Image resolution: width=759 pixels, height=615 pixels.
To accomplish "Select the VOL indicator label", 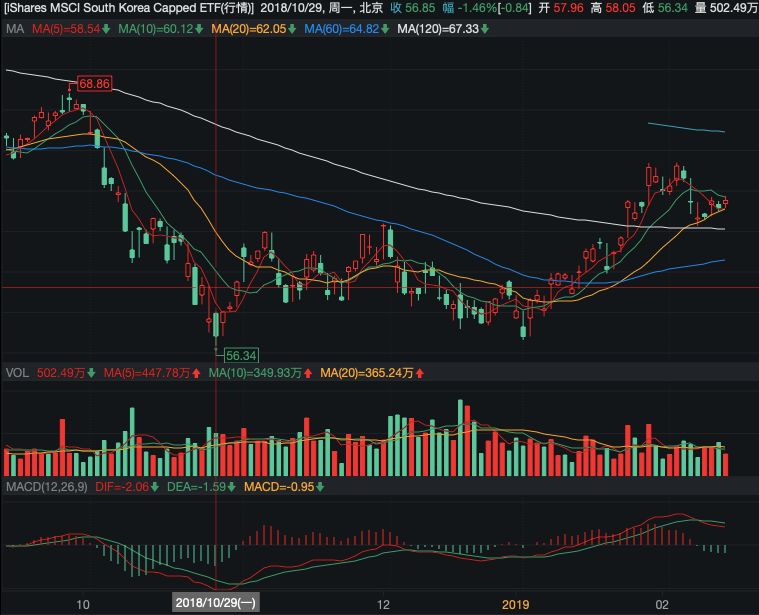I will coord(17,373).
